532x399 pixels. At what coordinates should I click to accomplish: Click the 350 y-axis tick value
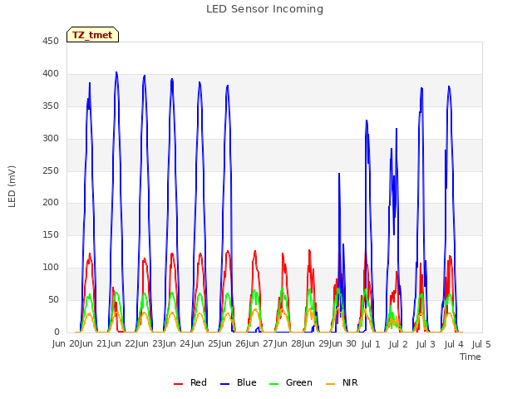point(51,106)
